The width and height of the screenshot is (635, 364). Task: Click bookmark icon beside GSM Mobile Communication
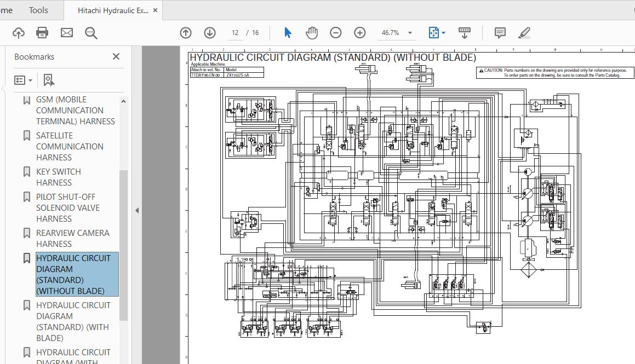(27, 100)
